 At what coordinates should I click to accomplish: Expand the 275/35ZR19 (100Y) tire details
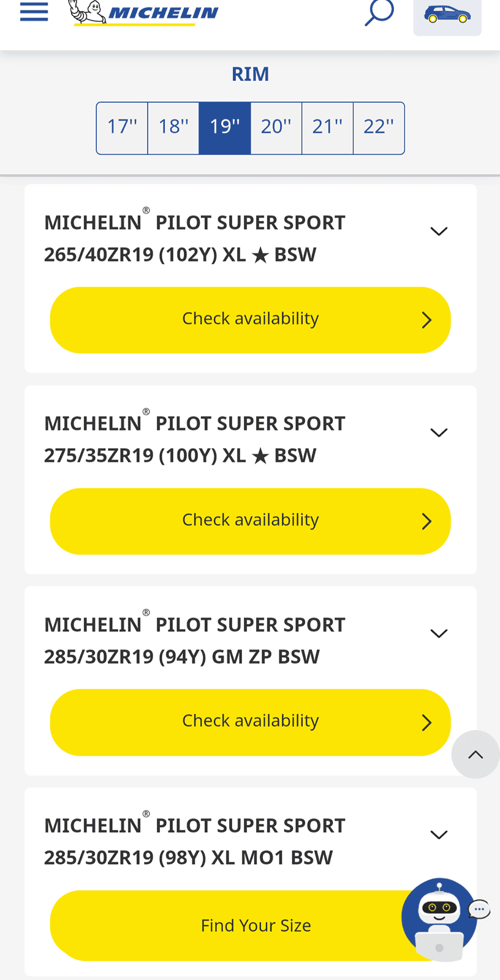click(x=439, y=432)
